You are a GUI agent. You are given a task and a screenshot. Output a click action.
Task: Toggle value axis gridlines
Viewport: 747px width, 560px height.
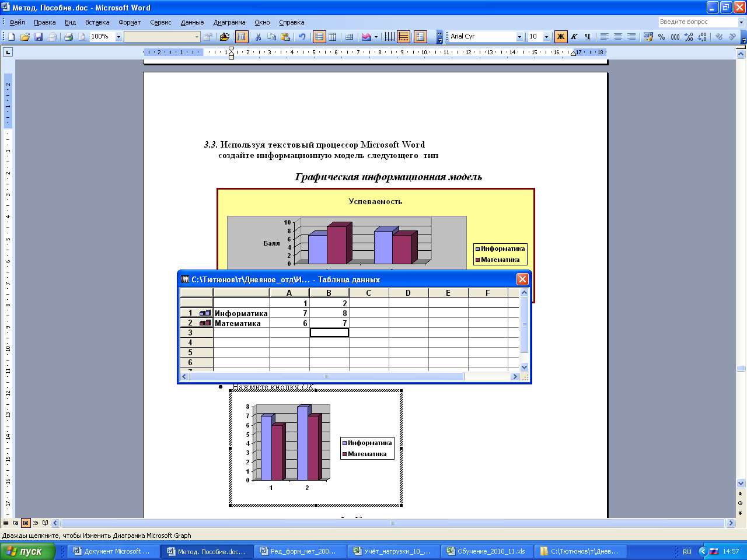coord(403,37)
